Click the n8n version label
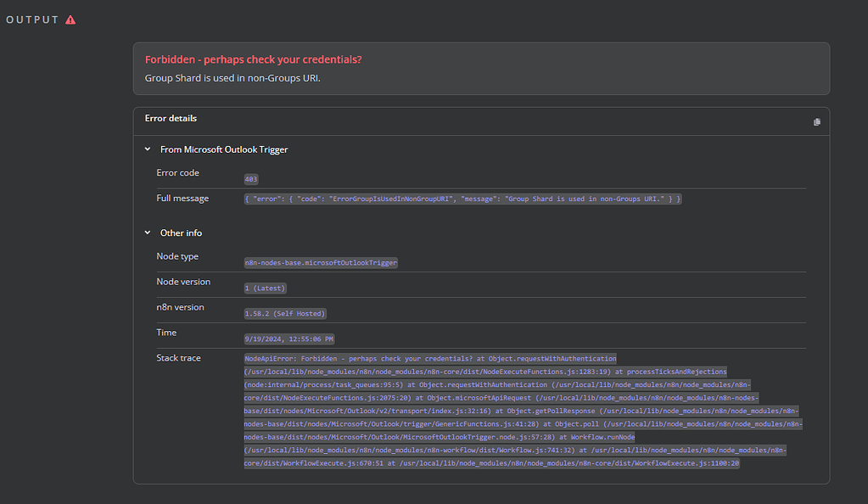This screenshot has height=504, width=868. tap(181, 307)
